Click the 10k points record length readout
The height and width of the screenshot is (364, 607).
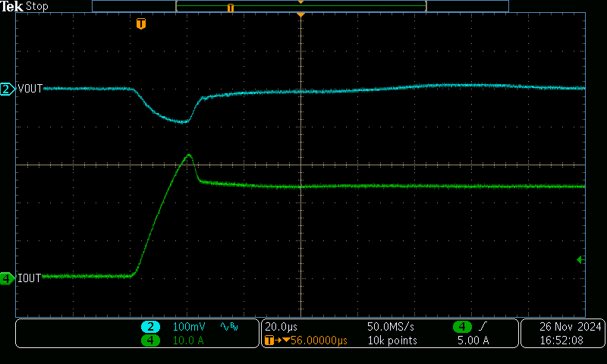[x=392, y=341]
